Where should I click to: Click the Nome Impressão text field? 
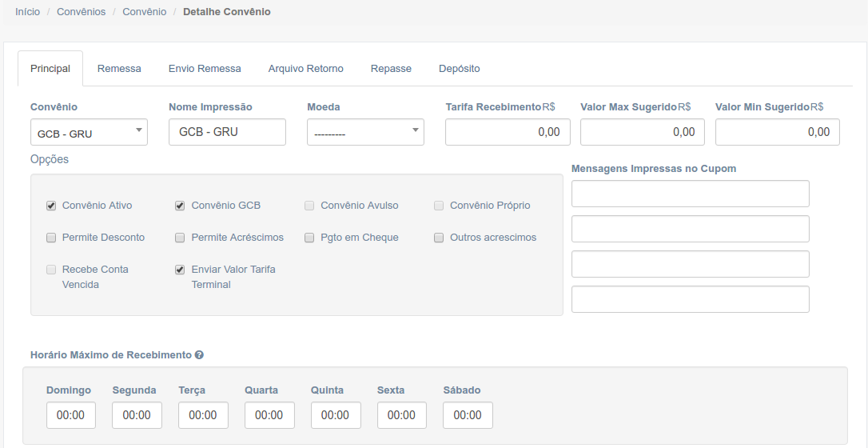click(227, 132)
